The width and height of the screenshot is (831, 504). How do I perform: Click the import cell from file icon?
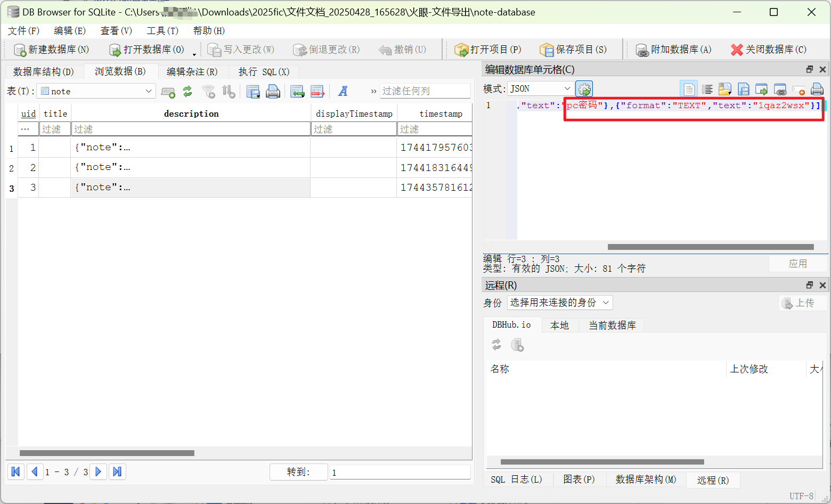tap(725, 89)
